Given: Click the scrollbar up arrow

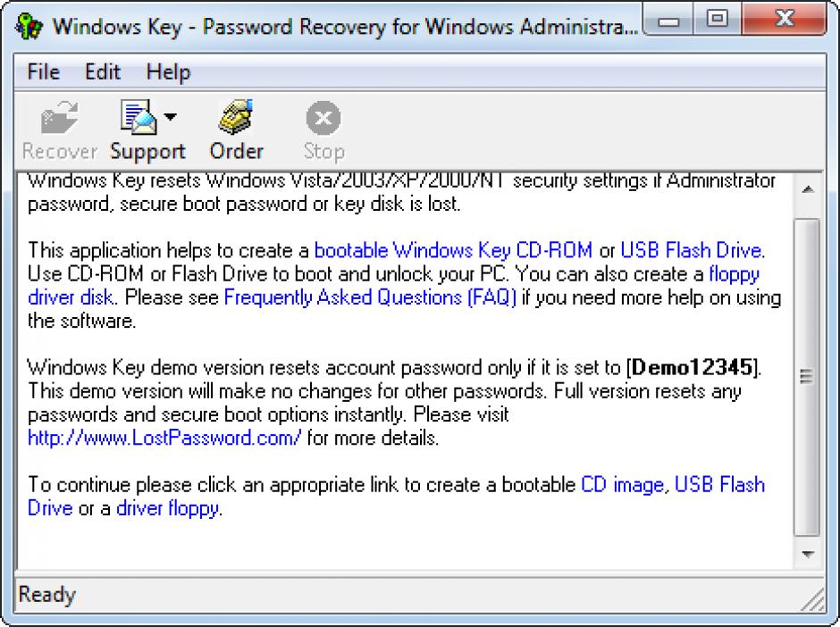Looking at the screenshot, I should (807, 189).
